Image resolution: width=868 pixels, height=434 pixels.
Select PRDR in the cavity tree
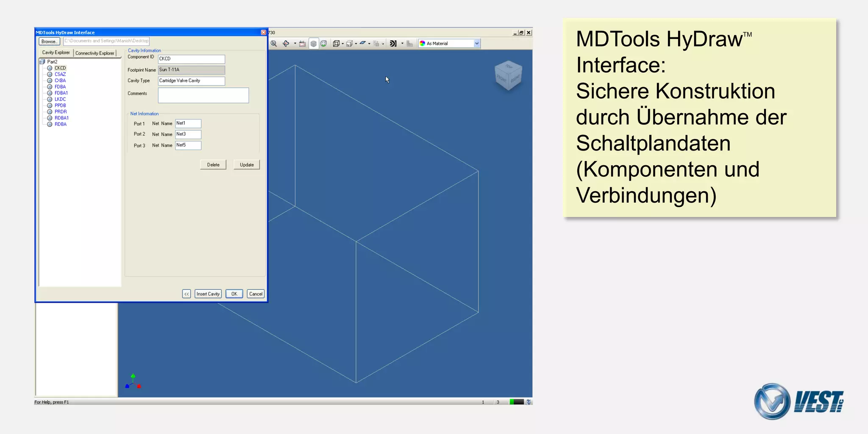(61, 112)
